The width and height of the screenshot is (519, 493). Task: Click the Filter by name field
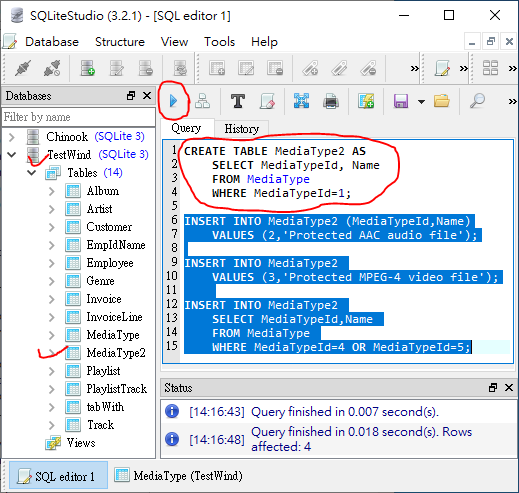tap(78, 117)
